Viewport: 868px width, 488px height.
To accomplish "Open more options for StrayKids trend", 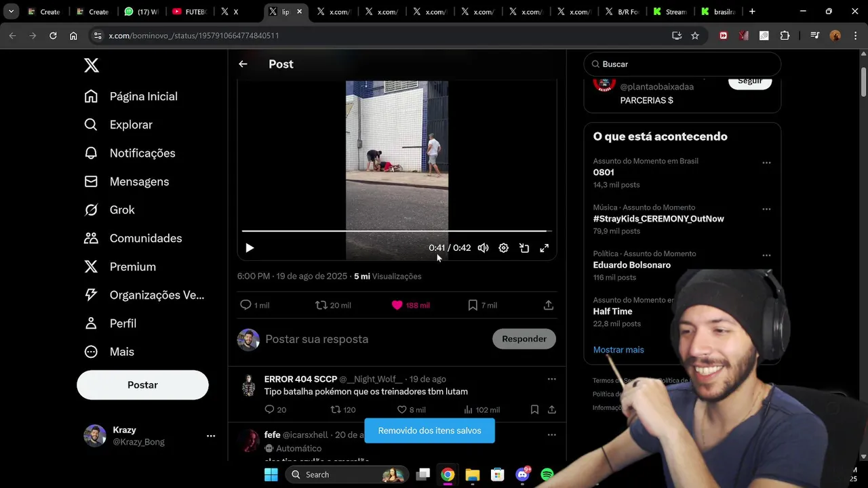I will coord(766,209).
